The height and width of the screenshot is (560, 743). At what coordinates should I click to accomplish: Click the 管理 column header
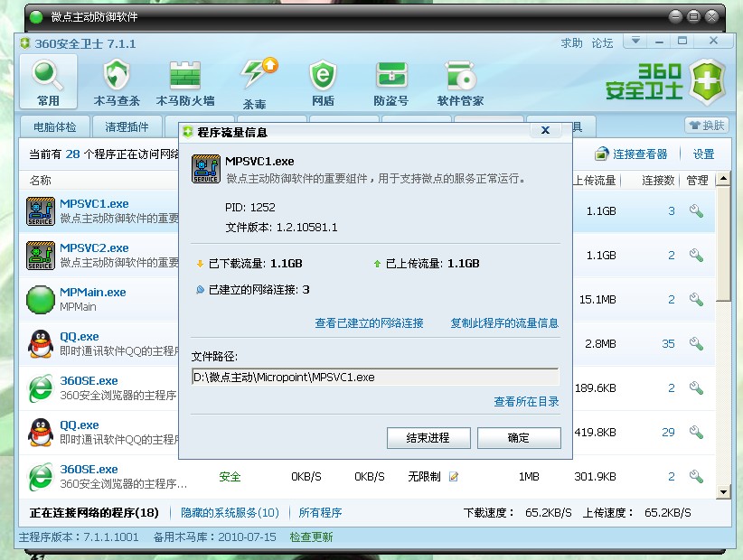click(x=697, y=181)
